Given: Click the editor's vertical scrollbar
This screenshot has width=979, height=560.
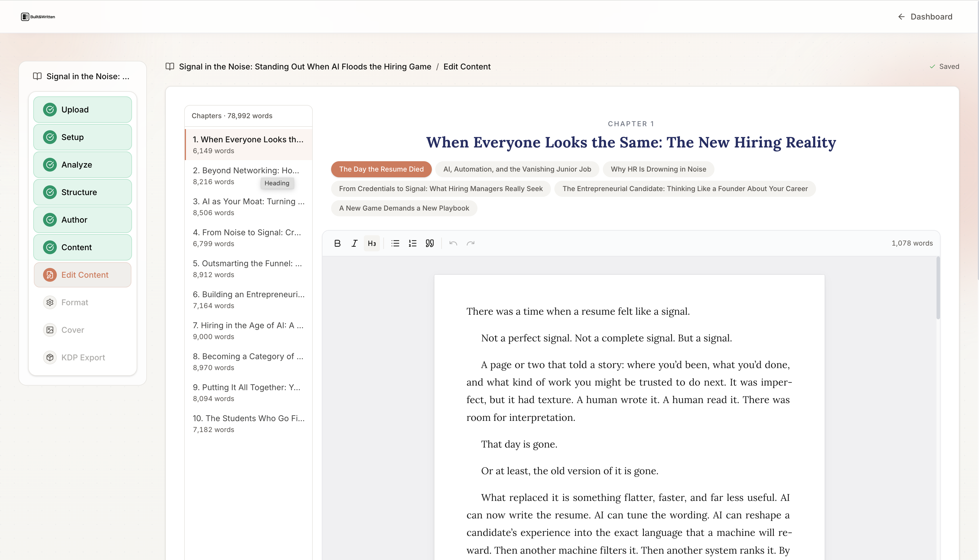Looking at the screenshot, I should (938, 288).
